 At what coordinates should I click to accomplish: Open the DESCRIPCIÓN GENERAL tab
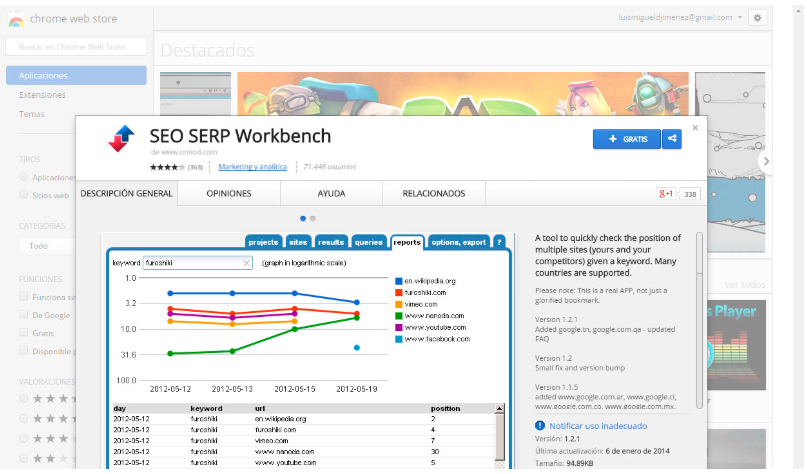127,194
